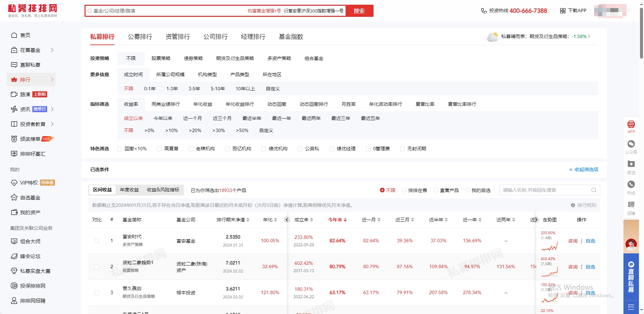Expand the 在售基金 sidebar chevron
The image size is (644, 314).
[x=52, y=50]
